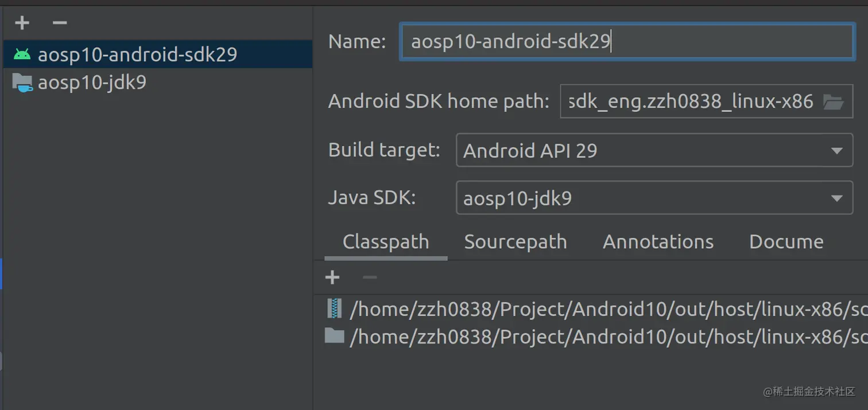Click the Name: label
Viewport: 868px width, 410px height.
[357, 42]
